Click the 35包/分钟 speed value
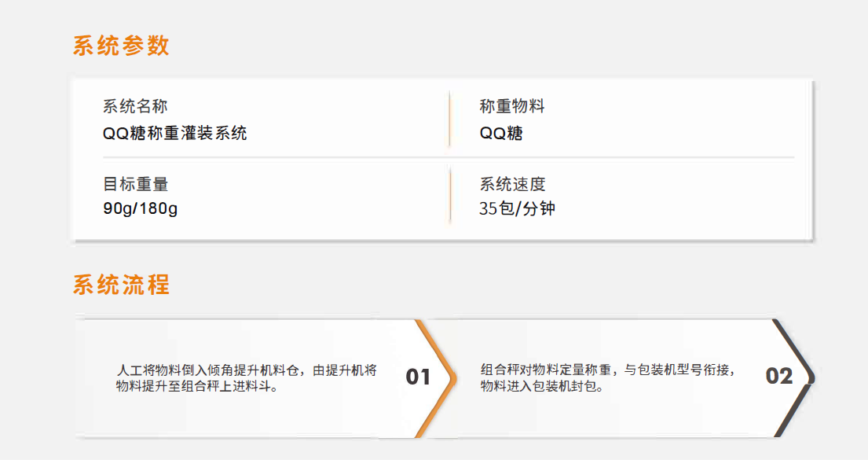Viewport: 868px width, 460px height. 517,209
